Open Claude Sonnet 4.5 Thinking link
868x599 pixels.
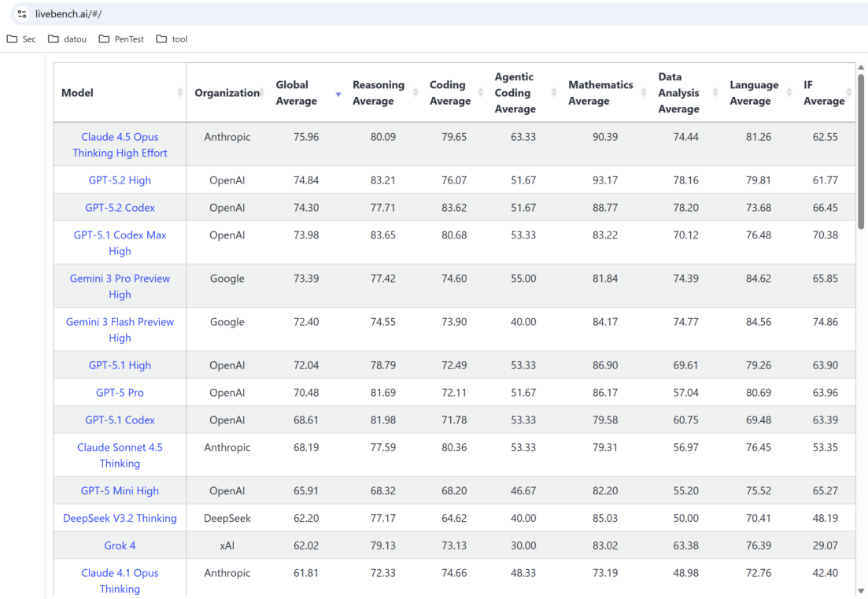pos(120,455)
